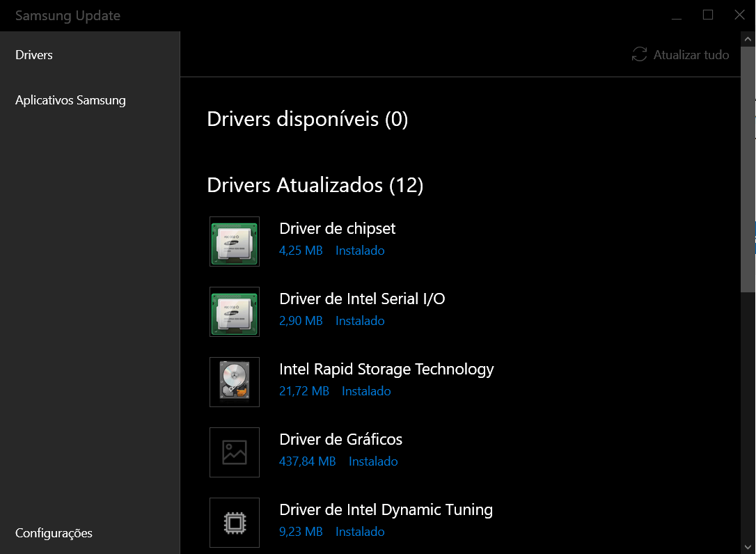
Task: Click Instalado status for Intel Rapid Storage Technology
Action: [x=366, y=392]
